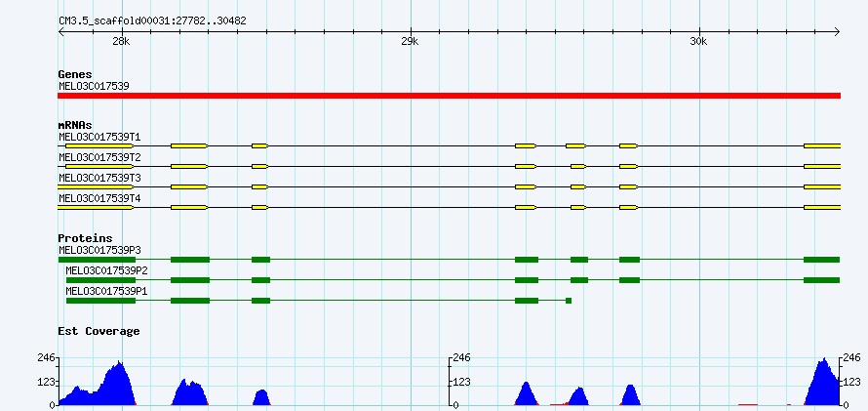Click the CM3.5_scaffold00031:27782..30482 region label
Viewport: 868px width, 411px height.
[153, 21]
